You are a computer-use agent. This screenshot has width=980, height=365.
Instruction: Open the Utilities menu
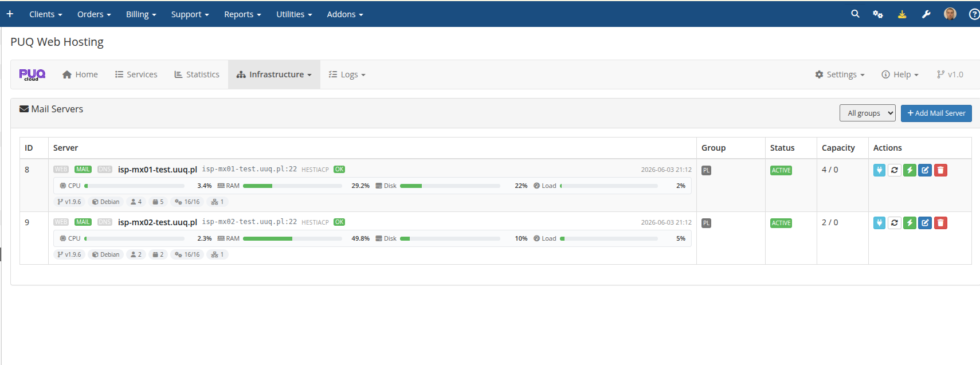pos(294,14)
